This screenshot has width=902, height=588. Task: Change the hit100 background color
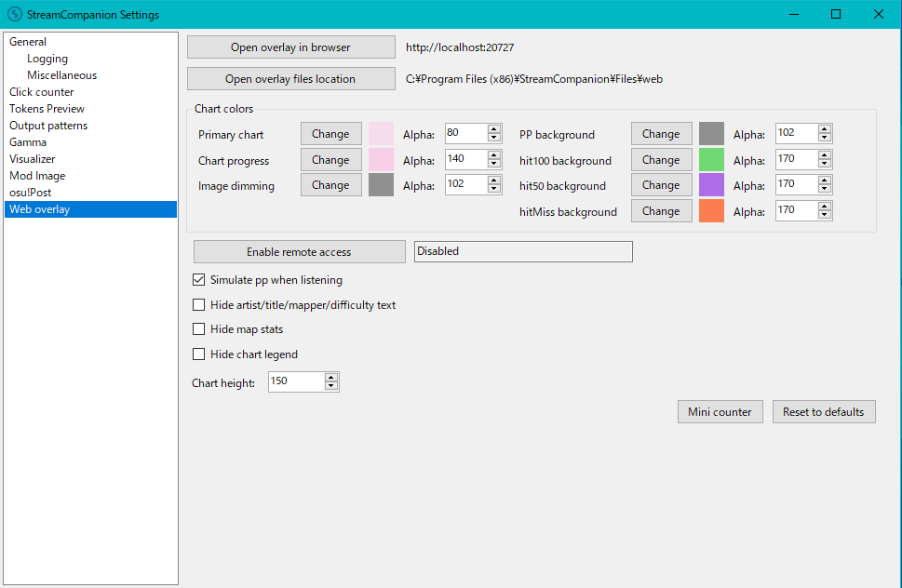click(661, 160)
